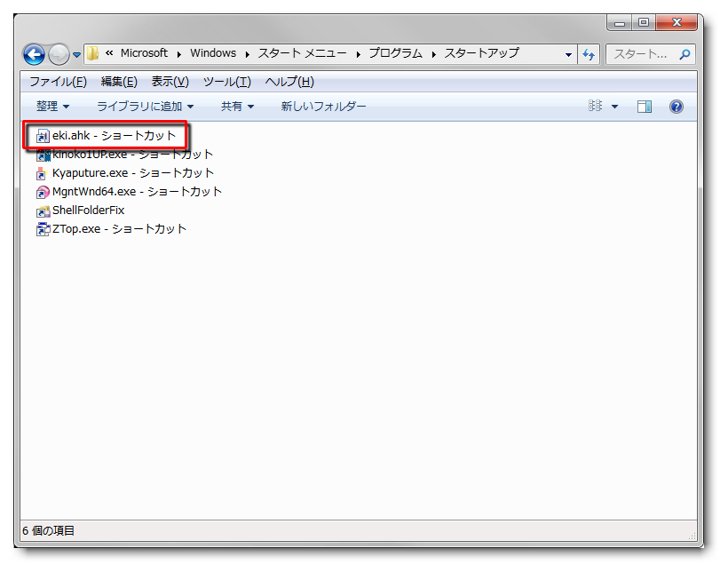Minimize the Explorer window
The width and height of the screenshot is (728, 572).
pos(620,23)
